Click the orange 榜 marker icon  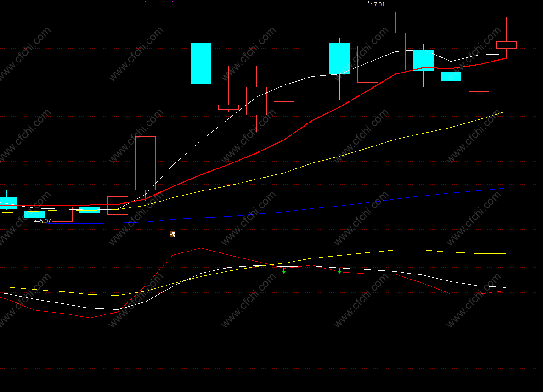[x=172, y=234]
